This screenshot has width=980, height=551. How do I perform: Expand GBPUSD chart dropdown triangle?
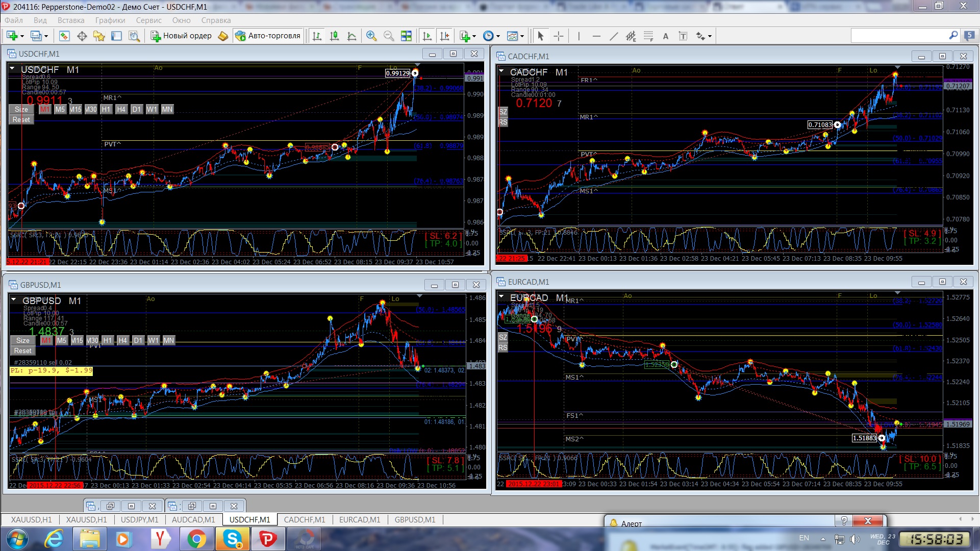[14, 299]
